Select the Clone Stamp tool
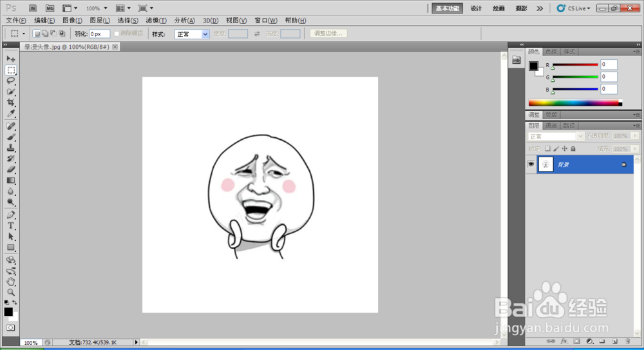This screenshot has width=644, height=350. [11, 148]
